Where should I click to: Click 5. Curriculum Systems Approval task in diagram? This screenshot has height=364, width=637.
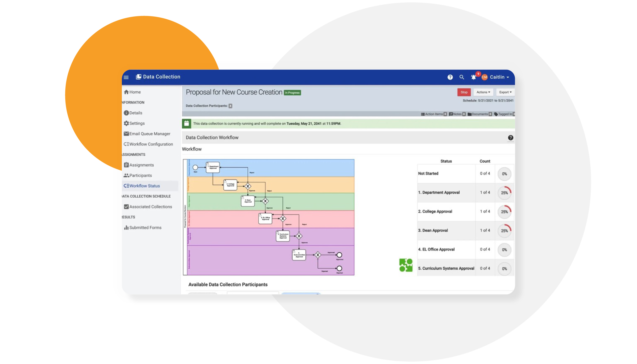click(x=283, y=236)
